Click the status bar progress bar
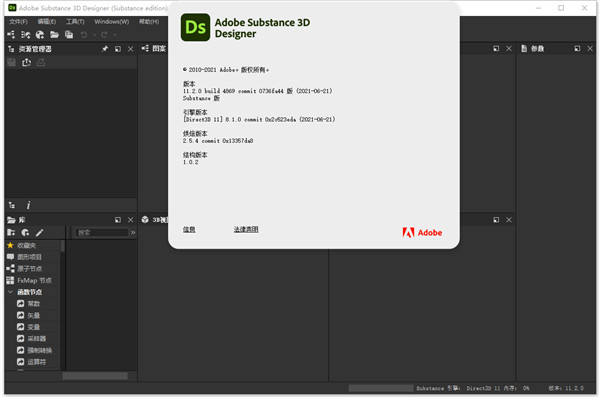 (x=381, y=388)
